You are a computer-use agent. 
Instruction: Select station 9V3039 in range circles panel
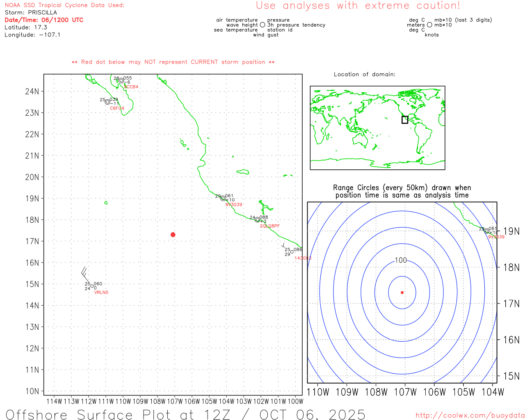487,231
